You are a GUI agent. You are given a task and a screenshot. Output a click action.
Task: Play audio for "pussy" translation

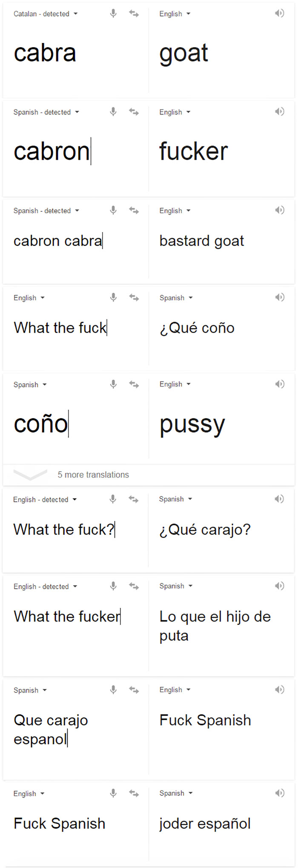point(280,384)
